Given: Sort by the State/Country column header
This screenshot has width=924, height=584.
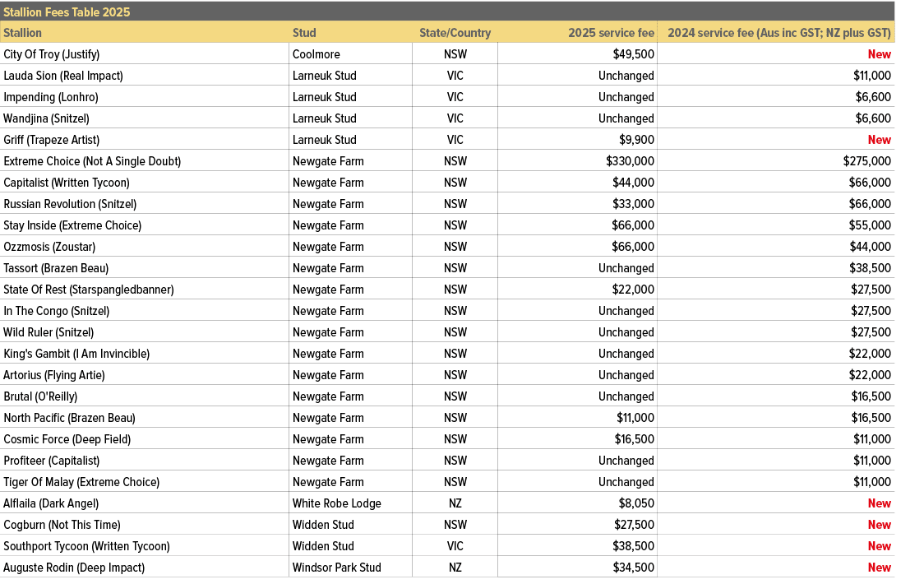Looking at the screenshot, I should pyautogui.click(x=455, y=33).
